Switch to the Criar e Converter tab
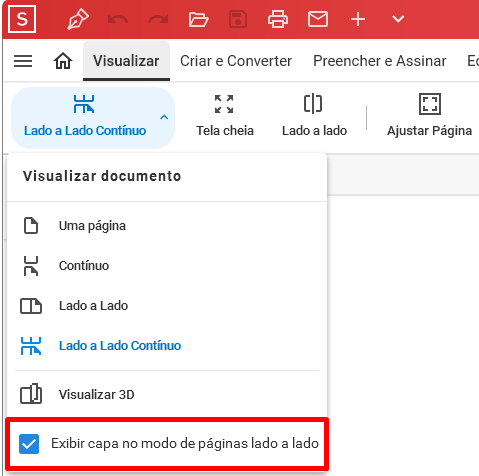 click(236, 61)
